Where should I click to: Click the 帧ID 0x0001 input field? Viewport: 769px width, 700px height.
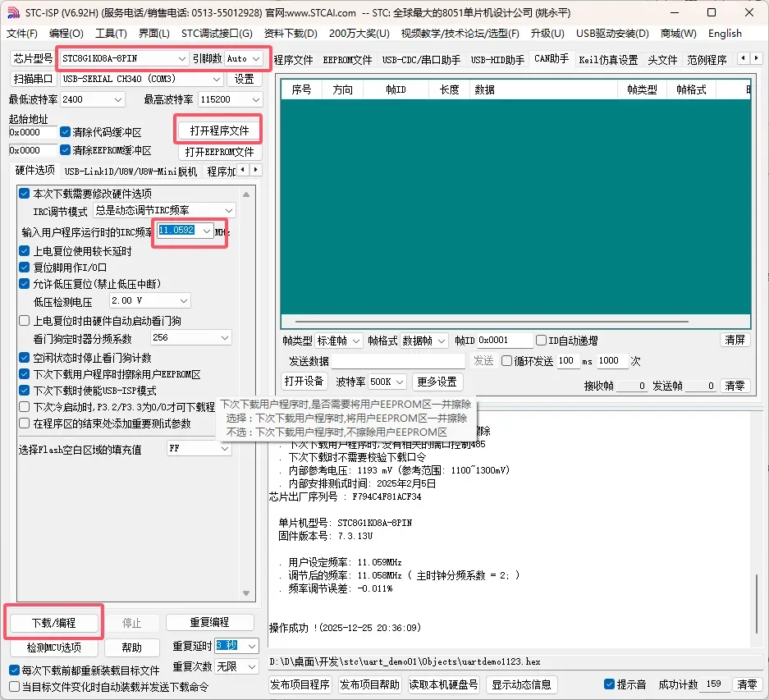pyautogui.click(x=505, y=340)
